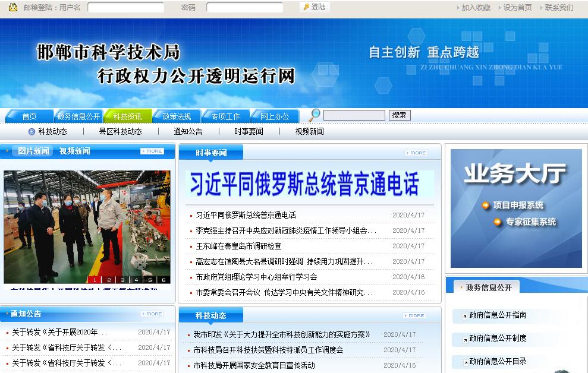588x373 pixels.
Task: Open the 网上办公 navigation tab
Action: 274,116
